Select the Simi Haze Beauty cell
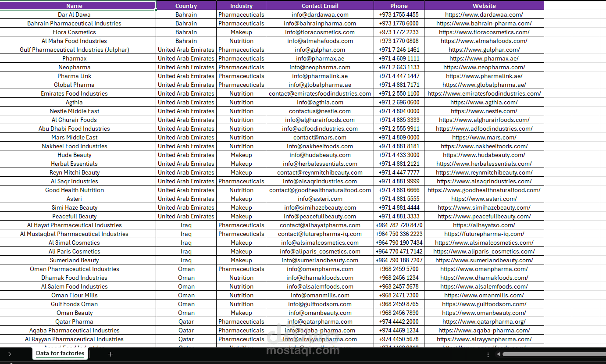The width and height of the screenshot is (606, 364). coord(78,207)
